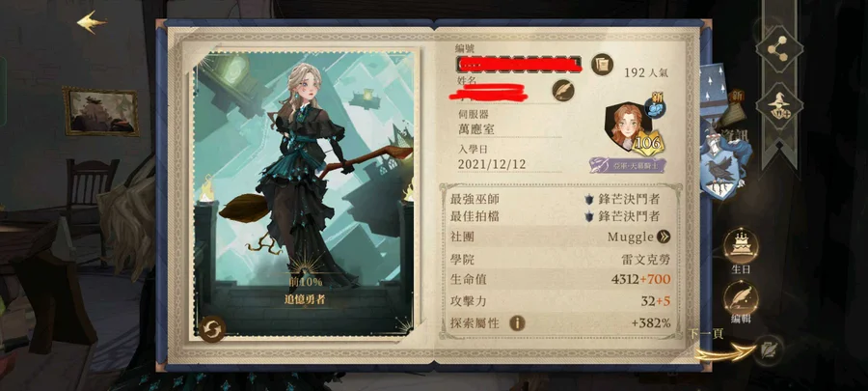Go to next page 下一頁 arrow
Viewport: 868px width, 391px height.
727,348
